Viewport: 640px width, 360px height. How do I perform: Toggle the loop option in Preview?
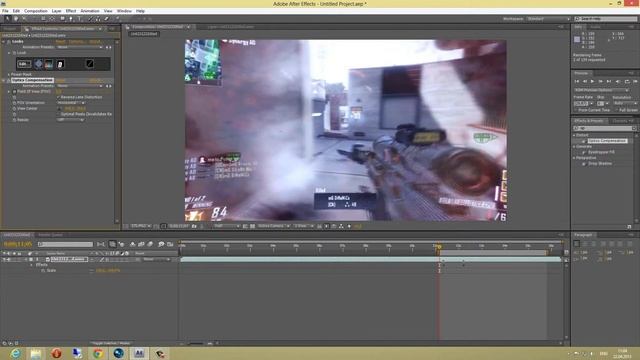click(627, 82)
